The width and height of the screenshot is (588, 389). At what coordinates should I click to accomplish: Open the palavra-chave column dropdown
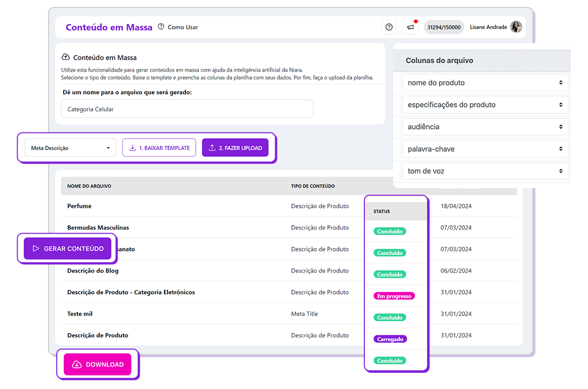485,149
